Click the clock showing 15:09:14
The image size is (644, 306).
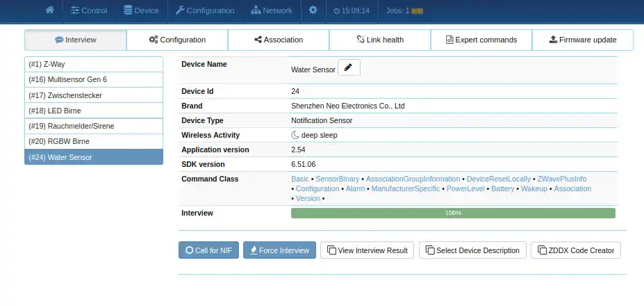click(352, 10)
